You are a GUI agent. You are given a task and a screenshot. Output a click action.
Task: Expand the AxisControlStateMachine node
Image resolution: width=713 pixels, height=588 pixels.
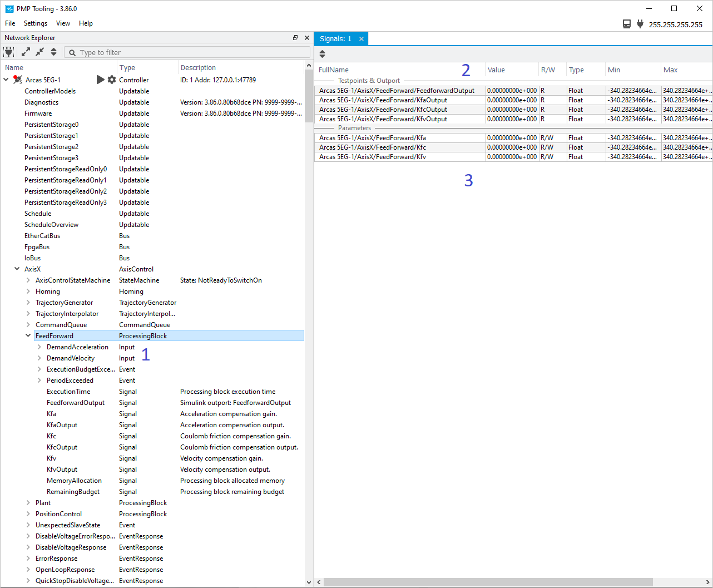pos(28,280)
